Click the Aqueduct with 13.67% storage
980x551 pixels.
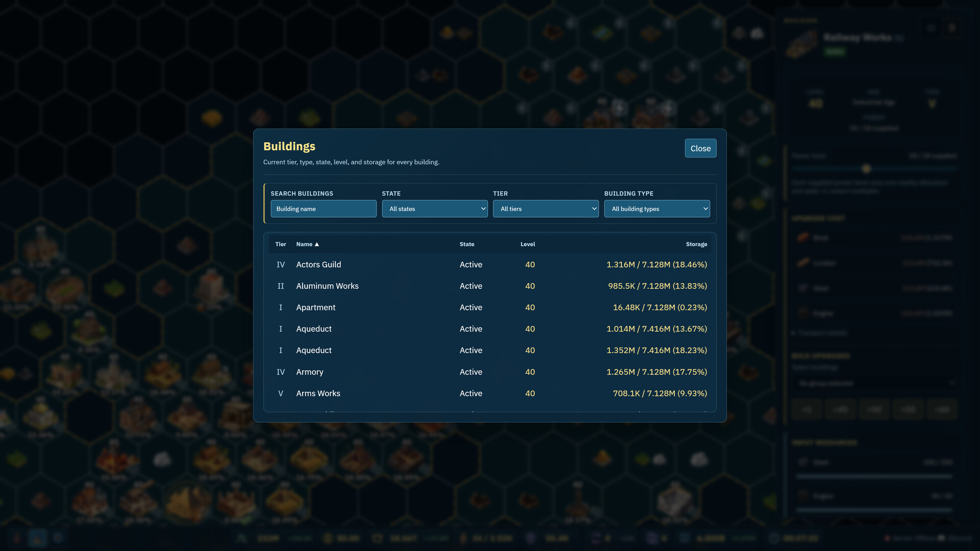point(313,329)
